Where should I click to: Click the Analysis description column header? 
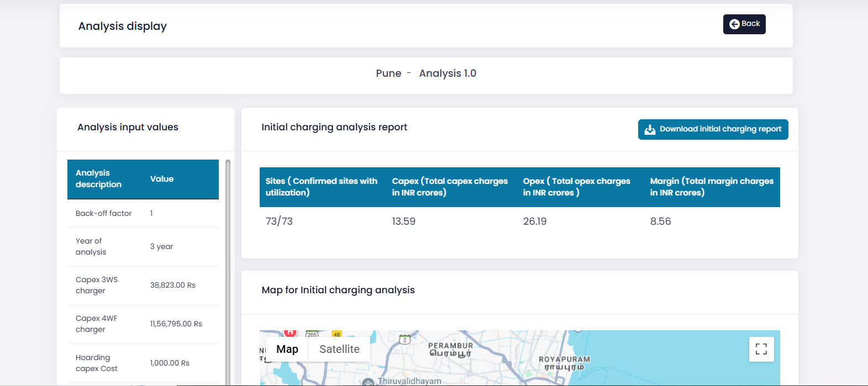tap(98, 179)
